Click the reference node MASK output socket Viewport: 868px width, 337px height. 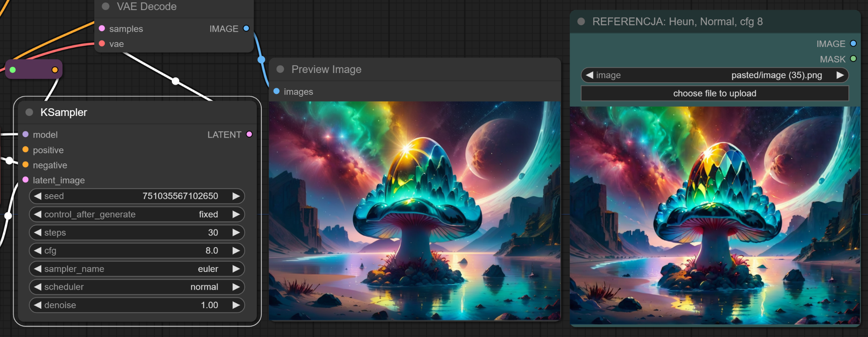point(853,59)
